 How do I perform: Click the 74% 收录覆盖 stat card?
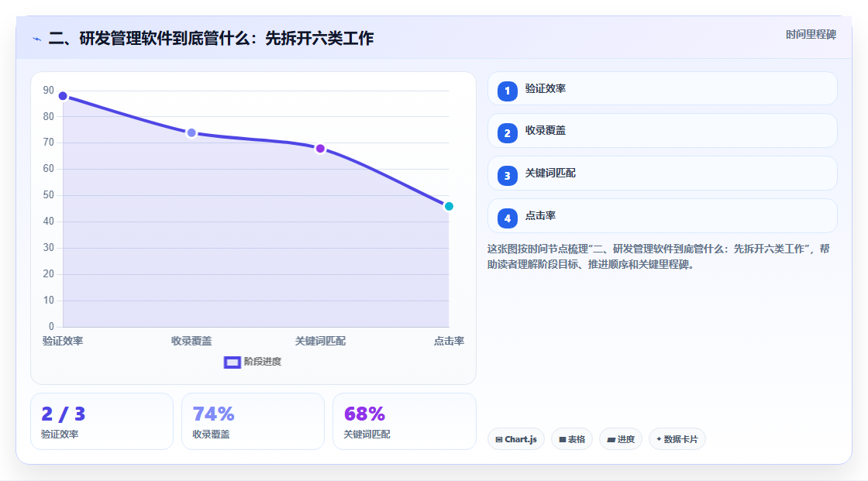pos(253,421)
